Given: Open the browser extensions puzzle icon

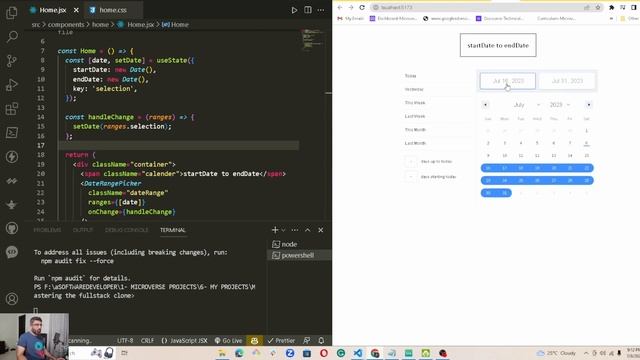Looking at the screenshot, I should coord(611,7).
